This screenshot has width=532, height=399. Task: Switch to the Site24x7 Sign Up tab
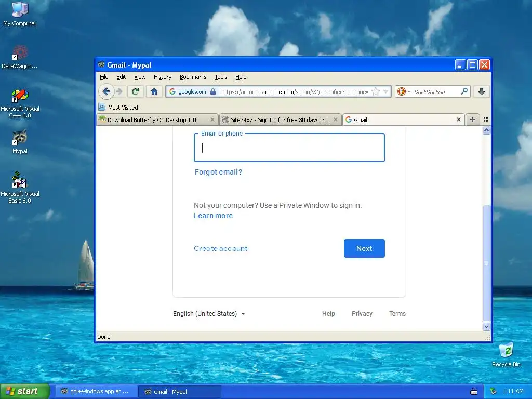click(x=280, y=120)
